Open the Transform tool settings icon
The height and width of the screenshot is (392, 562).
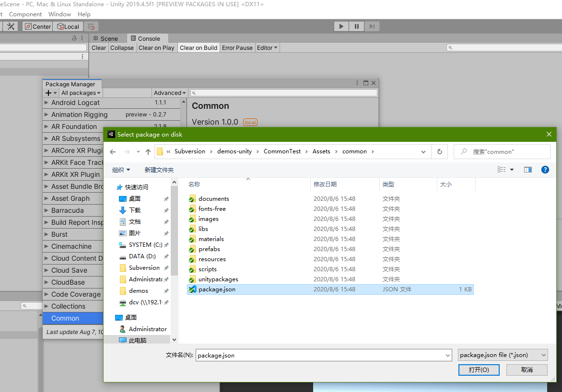tap(12, 26)
